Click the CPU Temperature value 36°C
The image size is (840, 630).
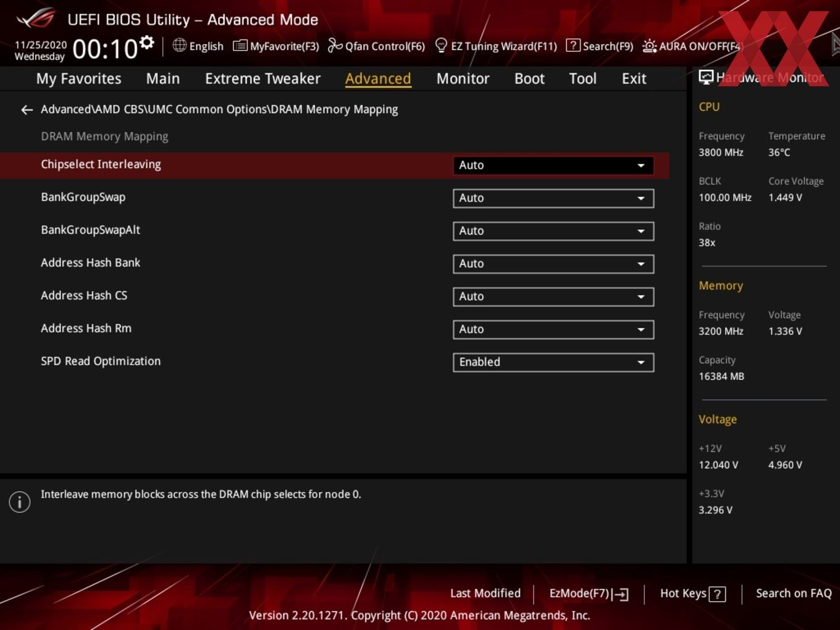click(779, 153)
